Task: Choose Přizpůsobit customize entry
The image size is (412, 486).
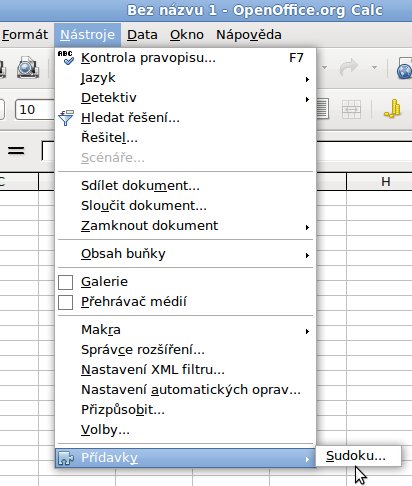Action: 185,410
